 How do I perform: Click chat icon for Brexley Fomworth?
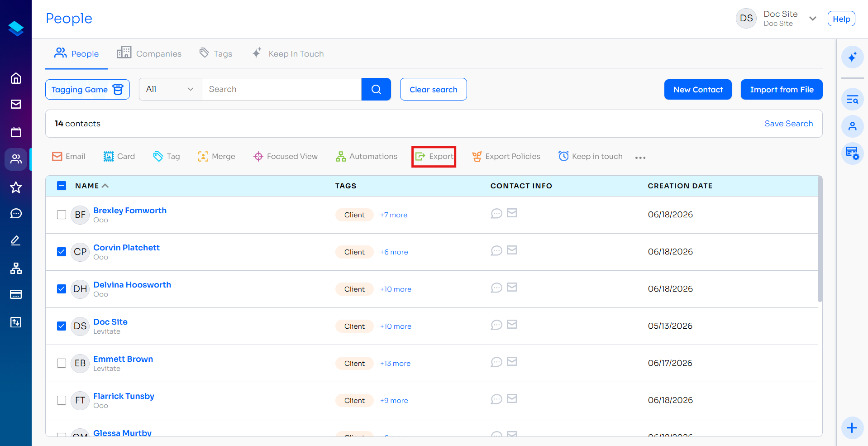pyautogui.click(x=496, y=213)
